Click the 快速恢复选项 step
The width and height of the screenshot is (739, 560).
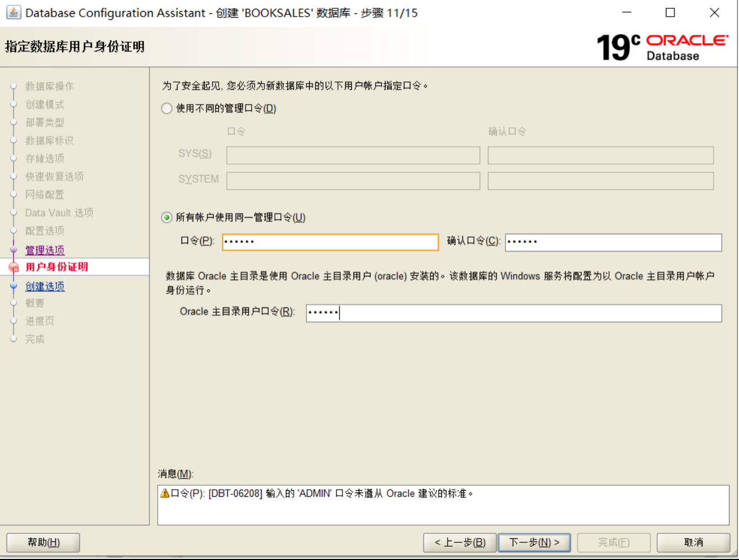pyautogui.click(x=54, y=177)
